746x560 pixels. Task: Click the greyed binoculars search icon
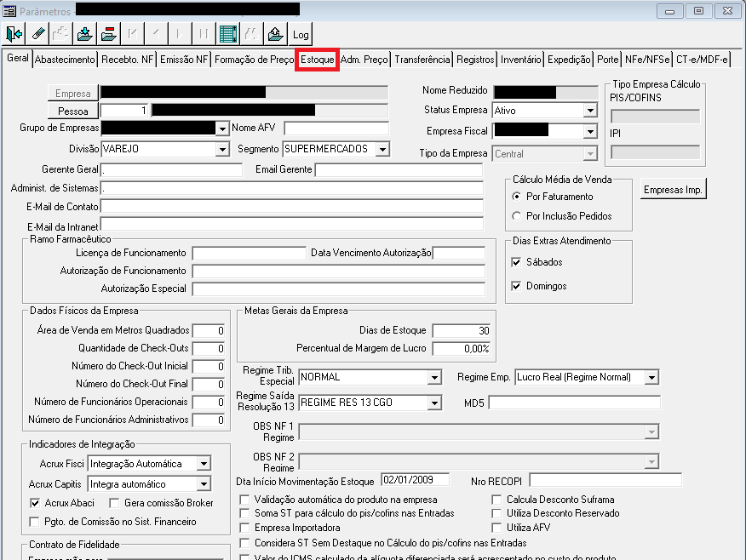[252, 34]
